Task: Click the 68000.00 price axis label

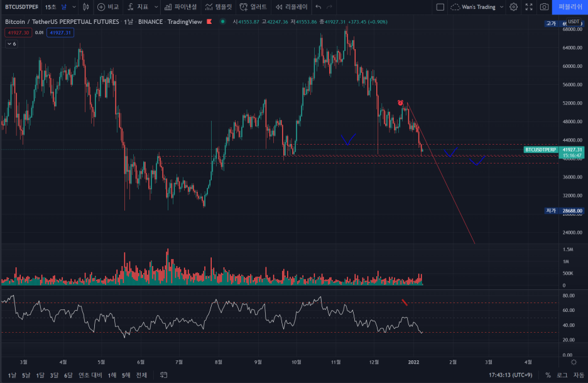Action: (572, 30)
